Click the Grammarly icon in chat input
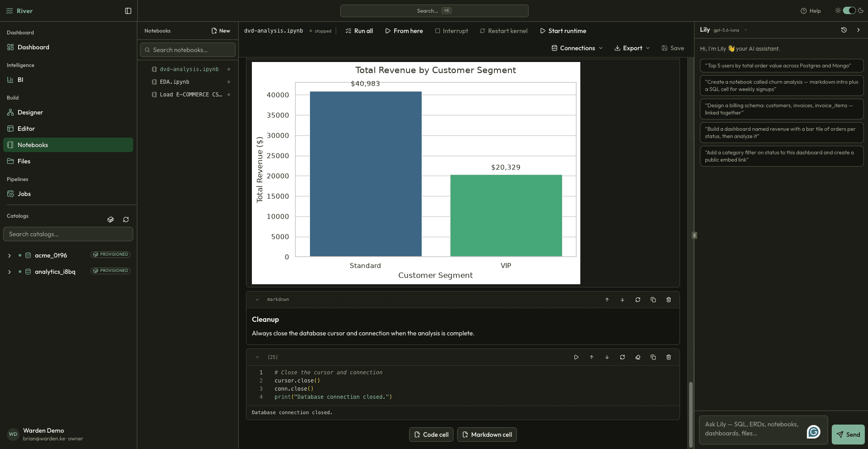The image size is (868, 449). pyautogui.click(x=814, y=432)
